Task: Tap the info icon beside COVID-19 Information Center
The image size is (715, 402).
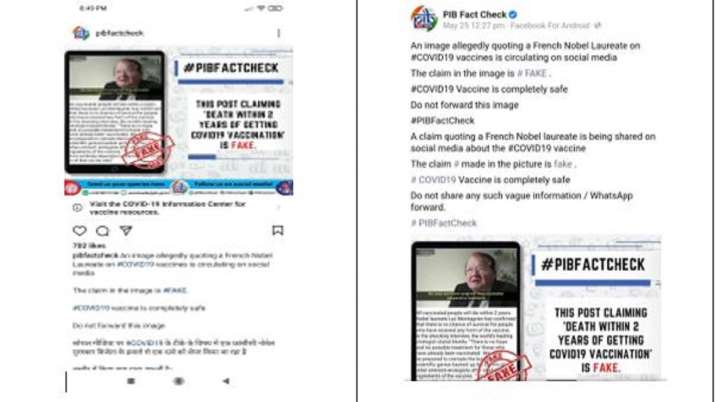Action: 78,208
